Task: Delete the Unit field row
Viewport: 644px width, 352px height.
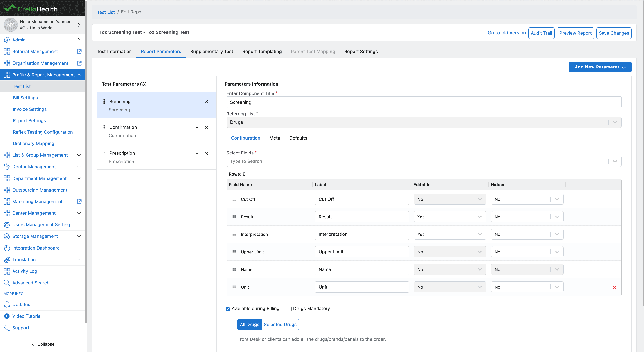Action: [615, 287]
